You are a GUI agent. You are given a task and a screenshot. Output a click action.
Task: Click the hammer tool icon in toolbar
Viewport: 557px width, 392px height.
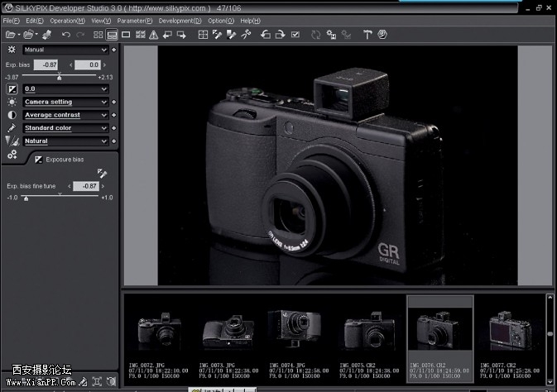(x=366, y=35)
